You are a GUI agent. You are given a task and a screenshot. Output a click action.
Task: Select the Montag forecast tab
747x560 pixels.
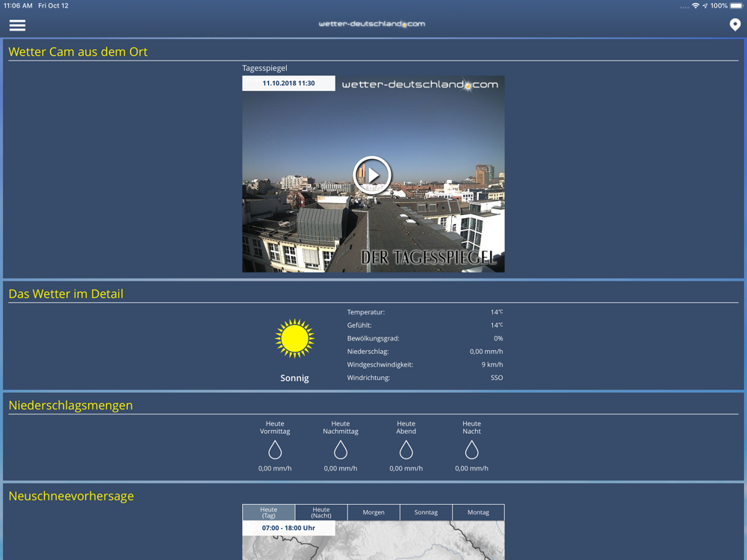(x=478, y=512)
